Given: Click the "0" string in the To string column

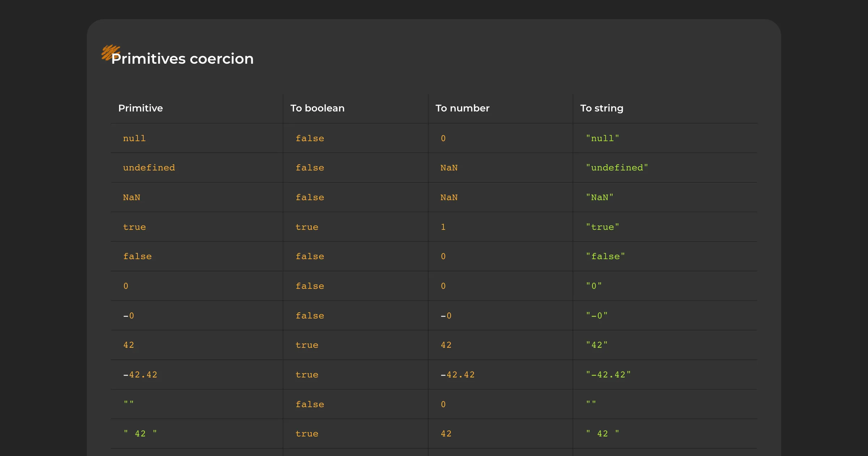Looking at the screenshot, I should click(594, 286).
